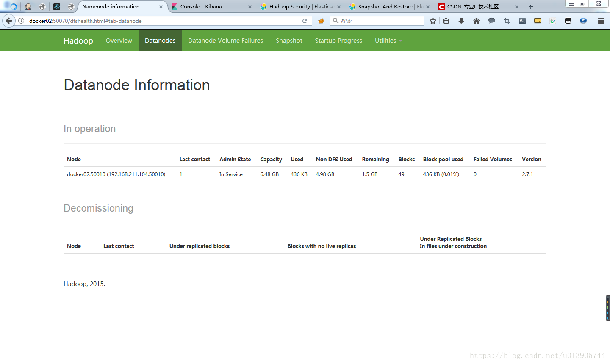610x364 pixels.
Task: Open a new browser tab with plus
Action: [531, 7]
